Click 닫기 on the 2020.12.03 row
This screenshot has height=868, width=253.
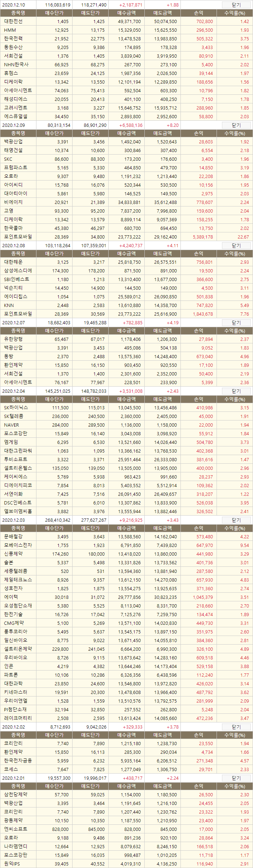[236, 520]
